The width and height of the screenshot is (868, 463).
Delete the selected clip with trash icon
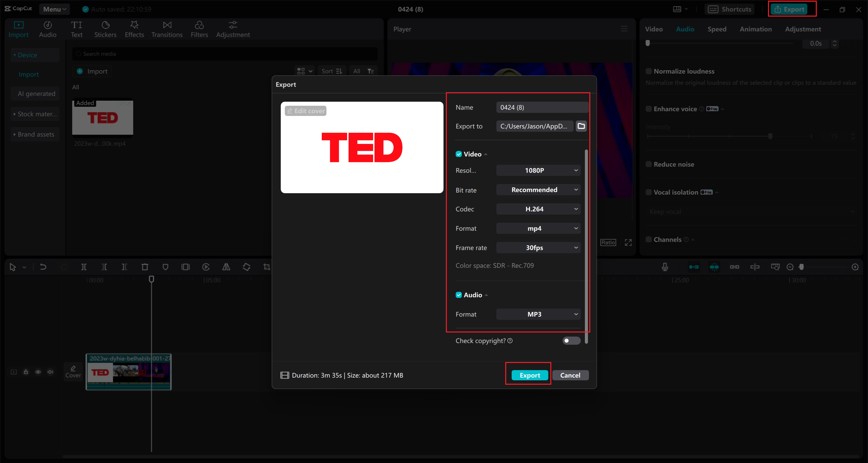[145, 267]
